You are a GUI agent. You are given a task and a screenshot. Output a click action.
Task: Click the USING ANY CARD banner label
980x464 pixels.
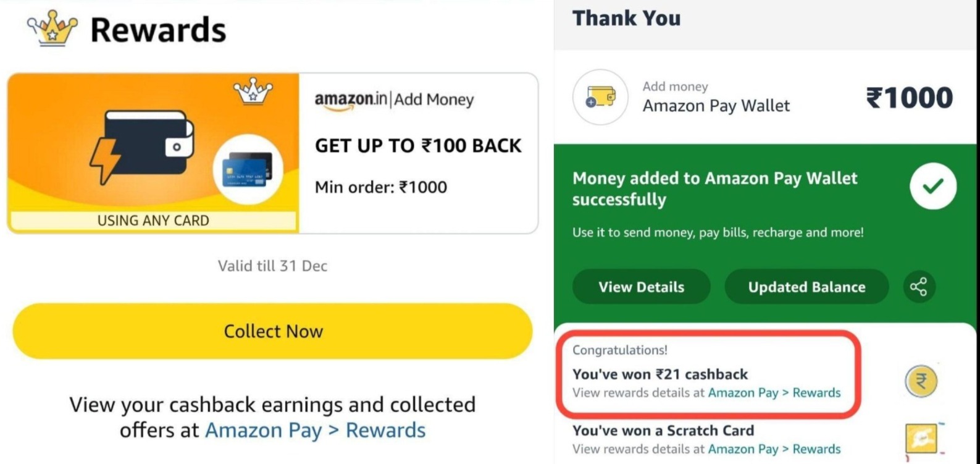153,221
